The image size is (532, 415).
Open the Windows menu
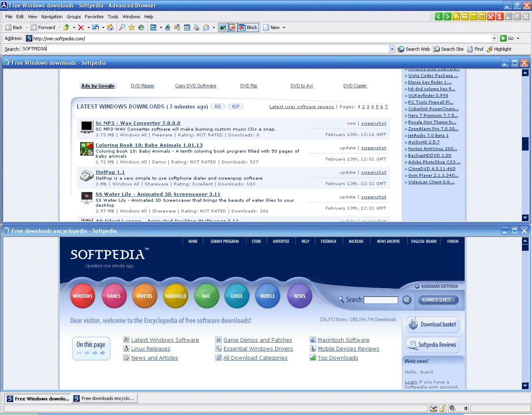pyautogui.click(x=131, y=17)
